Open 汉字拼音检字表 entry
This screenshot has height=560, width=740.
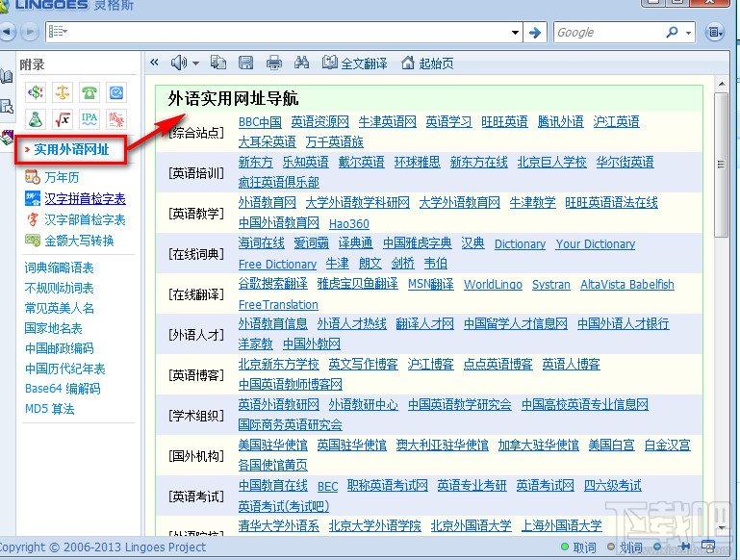click(85, 198)
